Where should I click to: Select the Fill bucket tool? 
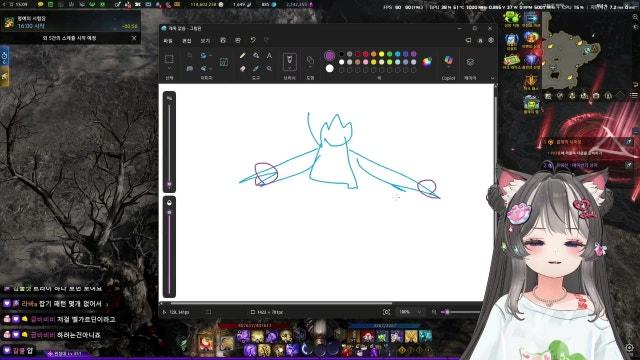tap(256, 56)
